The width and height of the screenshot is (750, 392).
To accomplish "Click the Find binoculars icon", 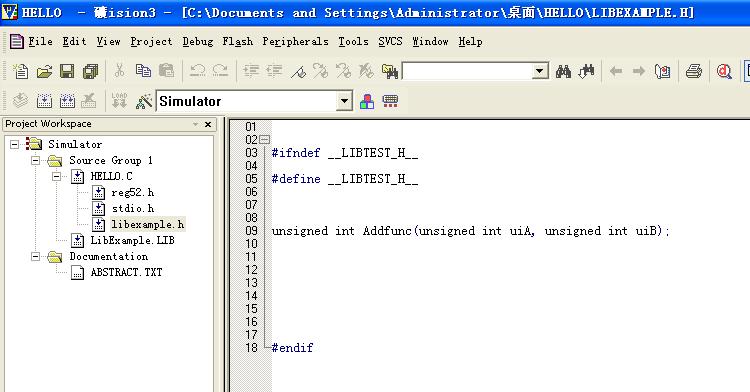I will point(563,71).
